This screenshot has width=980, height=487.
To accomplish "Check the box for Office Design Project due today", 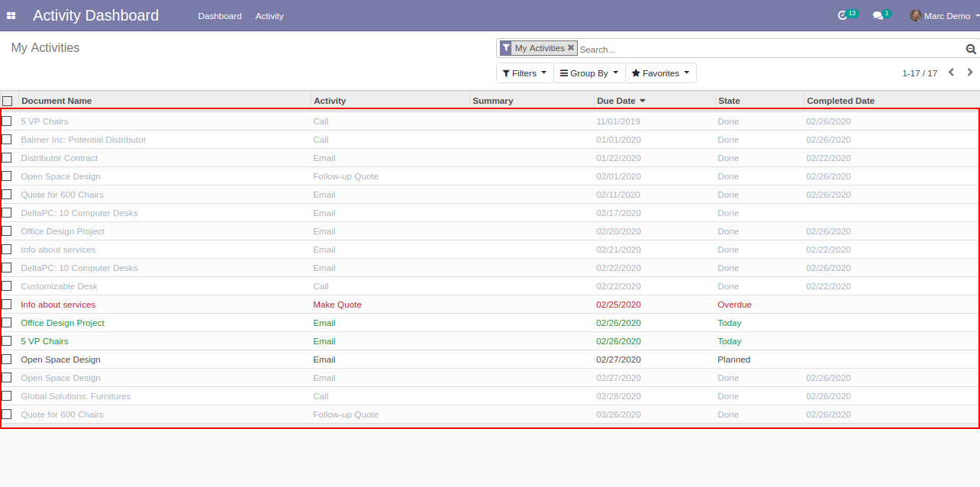I will click(6, 322).
